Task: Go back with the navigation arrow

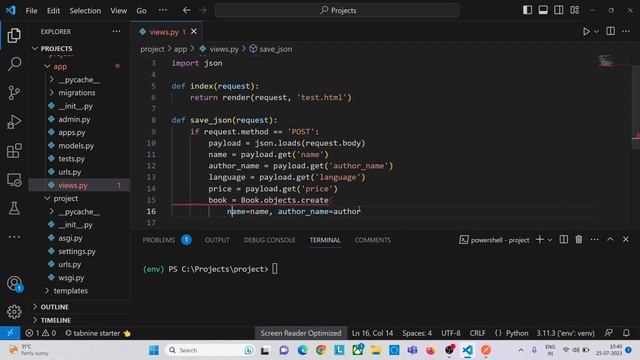Action: 187,10
